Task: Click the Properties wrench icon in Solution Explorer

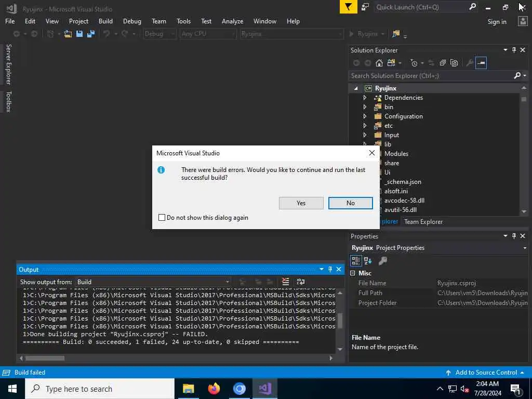Action: (x=470, y=63)
